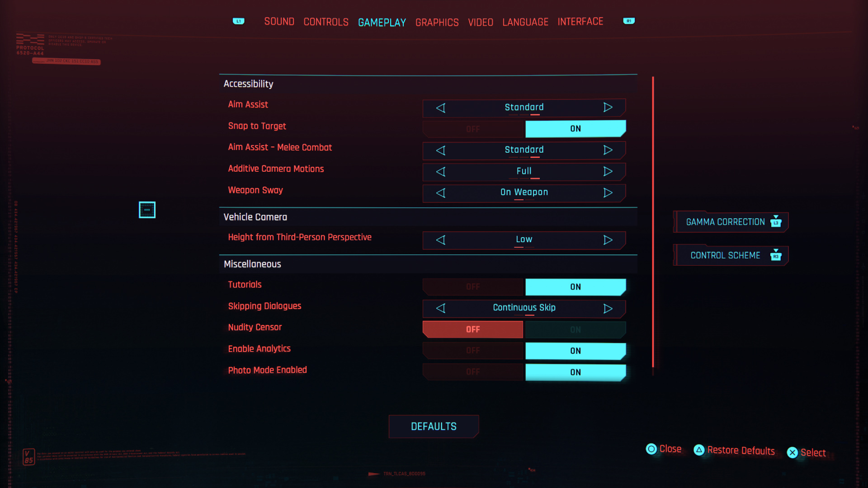
Task: Expand Additive Camera Motions options
Action: coord(608,171)
